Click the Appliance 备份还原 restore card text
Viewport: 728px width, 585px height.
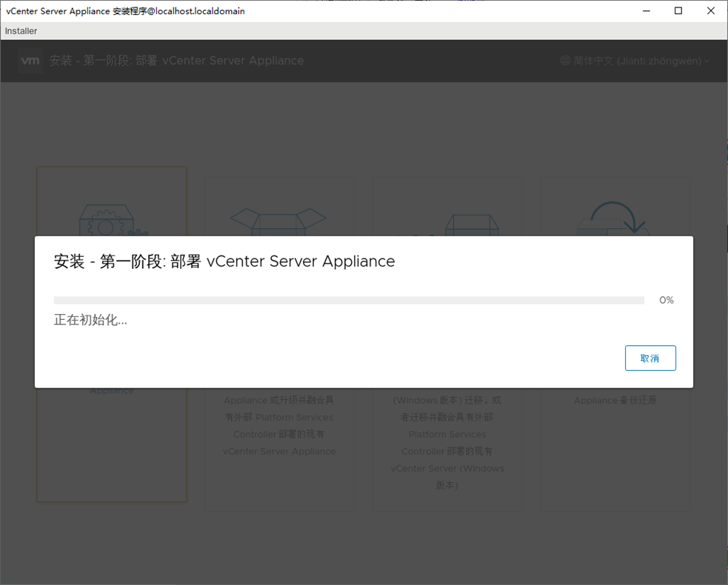pos(615,401)
